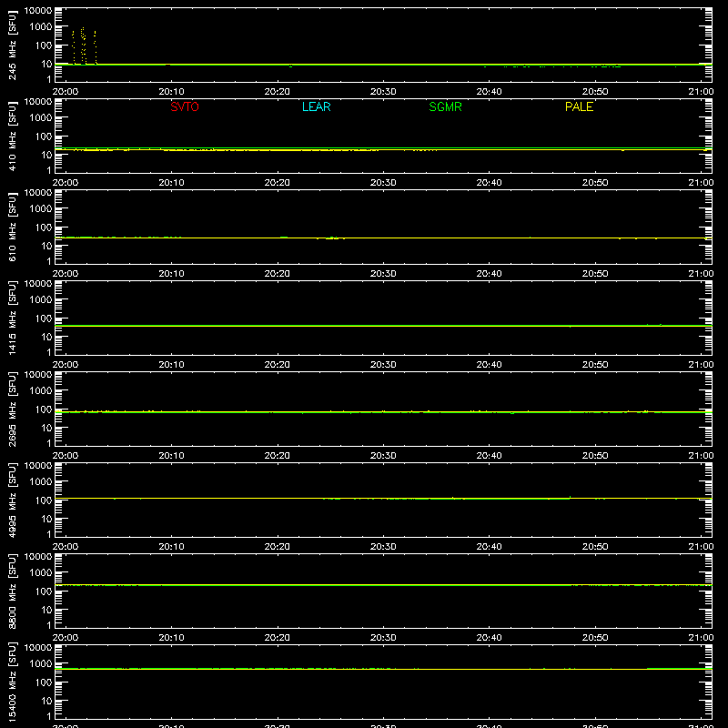Click the 10 y-axis tick of 1415 MHz plot

47,337
